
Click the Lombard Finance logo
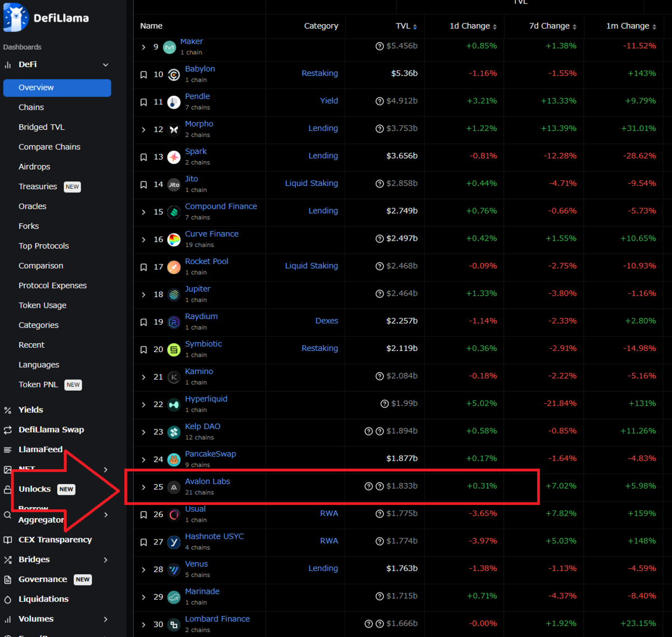(x=174, y=624)
